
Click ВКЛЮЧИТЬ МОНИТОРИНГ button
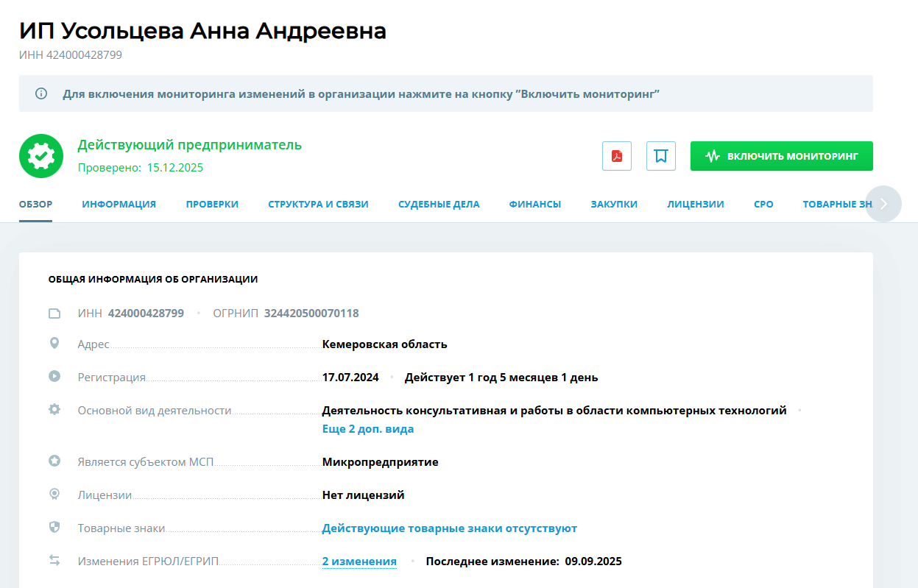pos(781,155)
